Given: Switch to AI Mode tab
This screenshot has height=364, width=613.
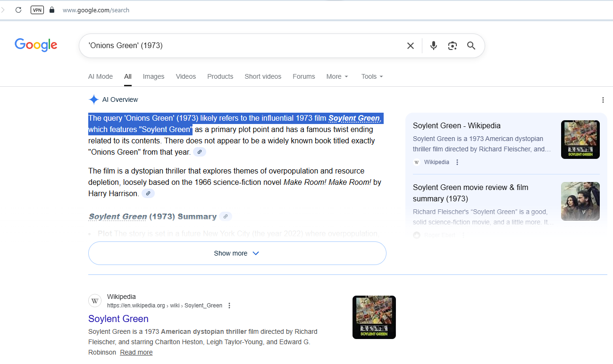Looking at the screenshot, I should point(101,76).
